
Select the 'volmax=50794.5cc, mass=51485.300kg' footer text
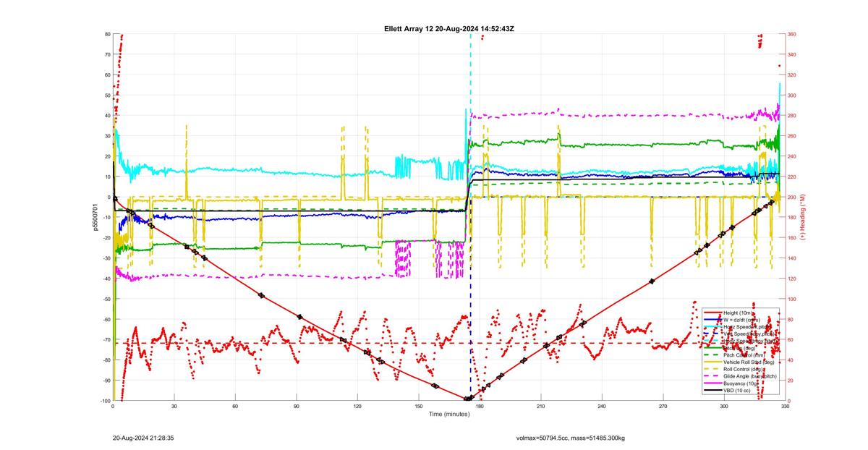tap(571, 438)
